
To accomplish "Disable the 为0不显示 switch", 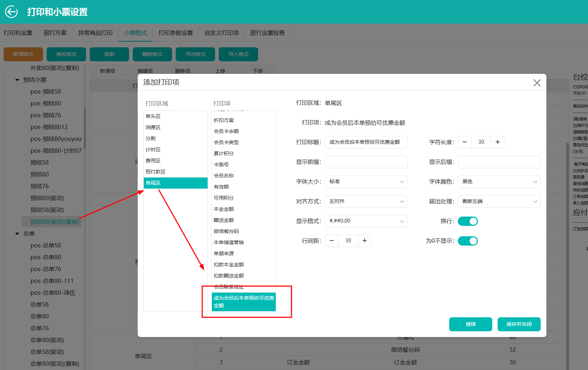I will click(468, 241).
